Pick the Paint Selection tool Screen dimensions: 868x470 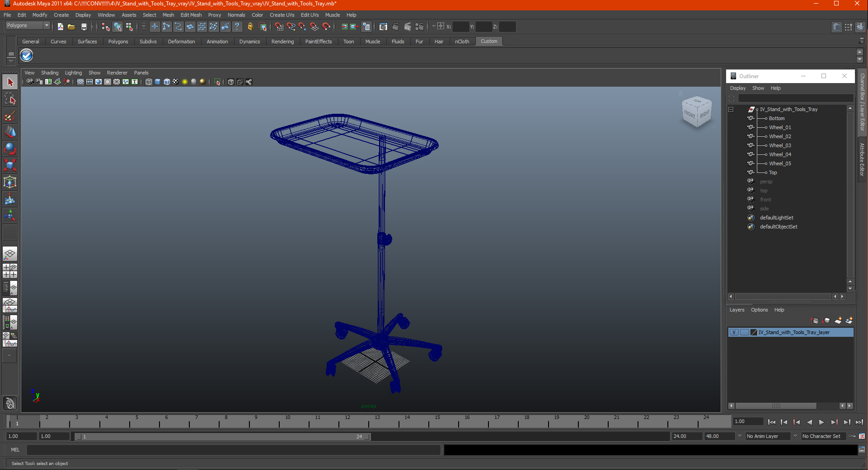click(10, 116)
